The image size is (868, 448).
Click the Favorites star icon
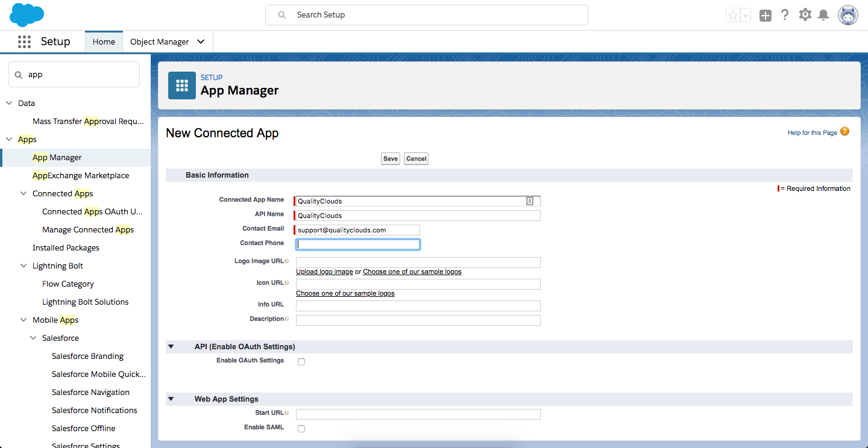tap(733, 16)
